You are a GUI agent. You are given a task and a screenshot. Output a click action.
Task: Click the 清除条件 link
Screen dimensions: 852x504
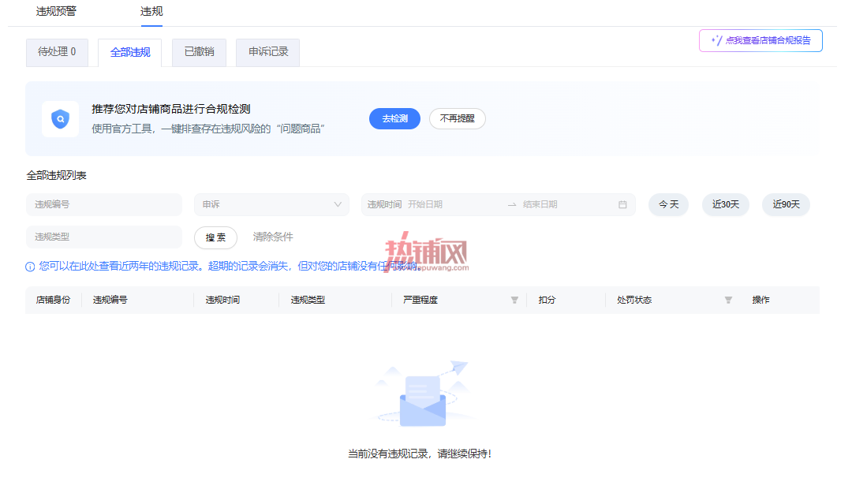click(273, 237)
